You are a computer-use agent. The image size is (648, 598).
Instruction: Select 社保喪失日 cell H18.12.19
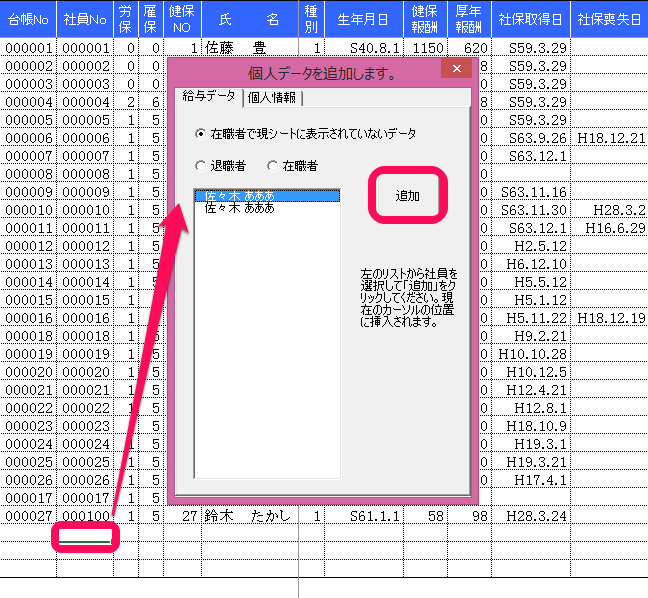[609, 318]
